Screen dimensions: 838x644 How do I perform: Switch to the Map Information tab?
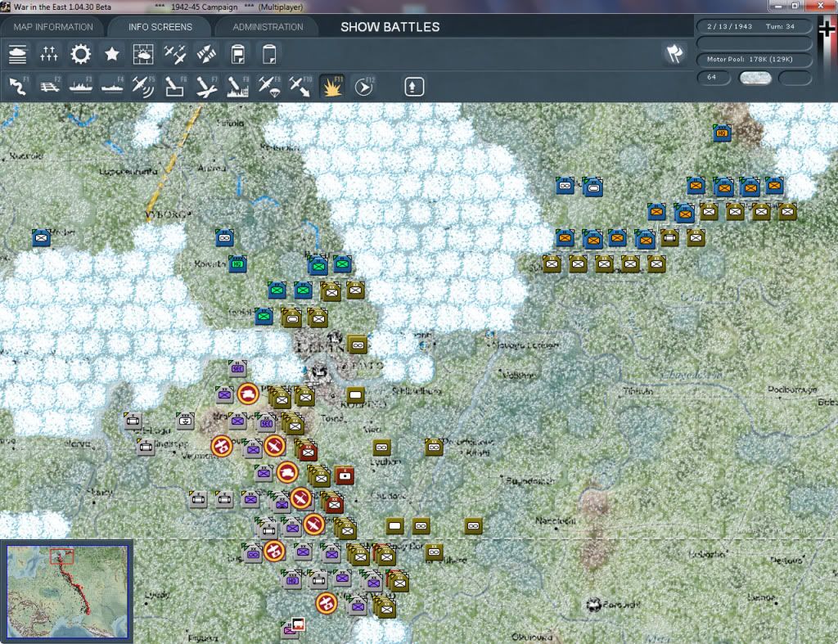[x=53, y=27]
